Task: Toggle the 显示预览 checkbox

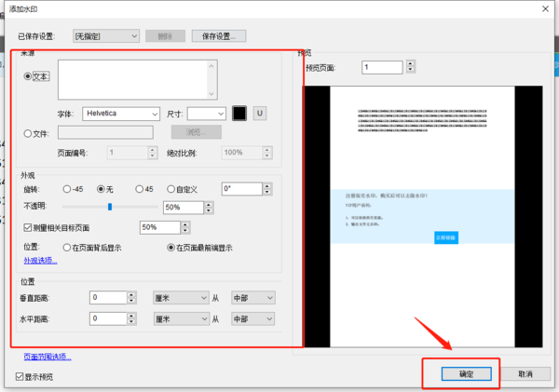Action: [20, 376]
